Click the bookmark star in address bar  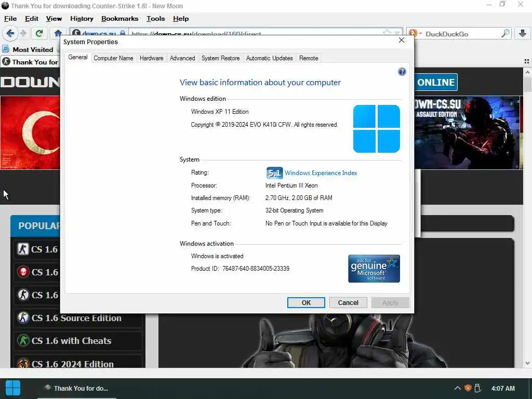[x=387, y=33]
